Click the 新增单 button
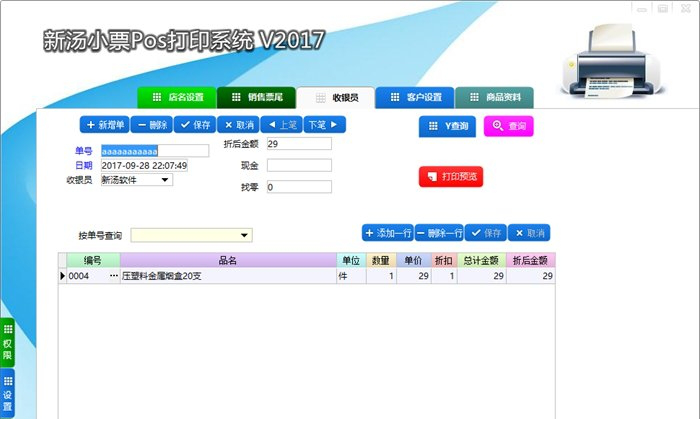 coord(104,125)
